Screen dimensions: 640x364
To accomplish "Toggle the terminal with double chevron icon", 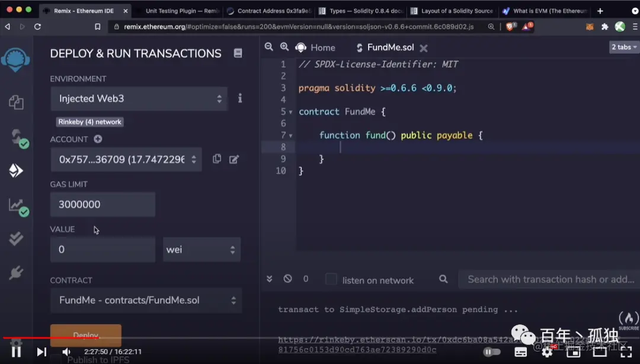I will pos(270,279).
